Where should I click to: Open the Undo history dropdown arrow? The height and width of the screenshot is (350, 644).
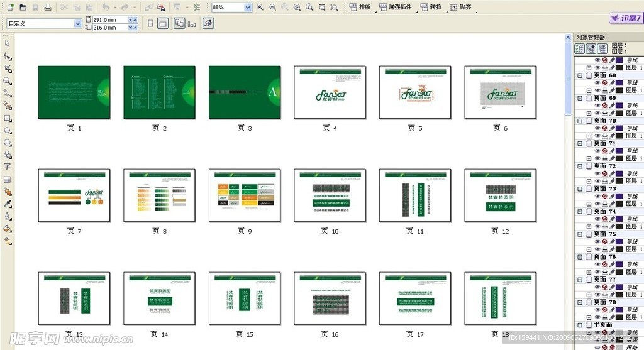(114, 8)
